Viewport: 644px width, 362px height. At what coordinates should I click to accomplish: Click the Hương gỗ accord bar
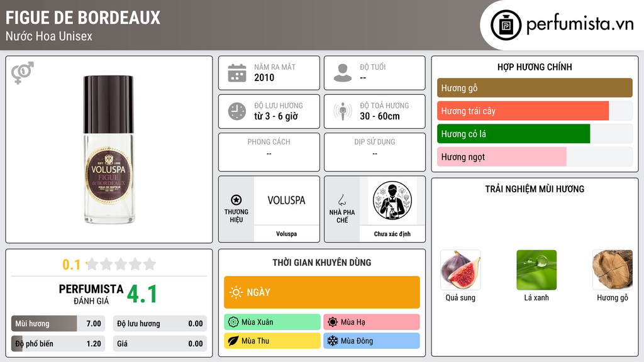(535, 88)
